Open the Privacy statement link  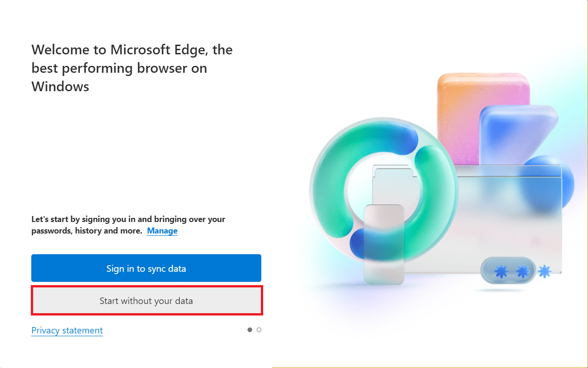[67, 330]
